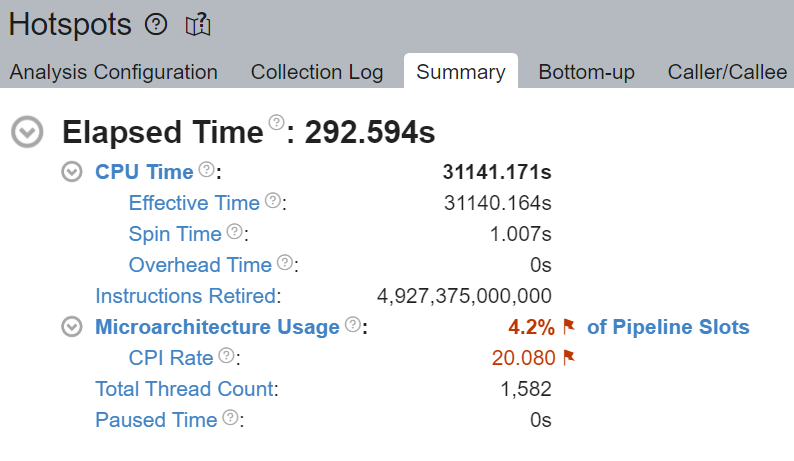Screen dimensions: 794x461
Task: Click the help icon next to Microarchitecture Usage
Action: (x=353, y=325)
